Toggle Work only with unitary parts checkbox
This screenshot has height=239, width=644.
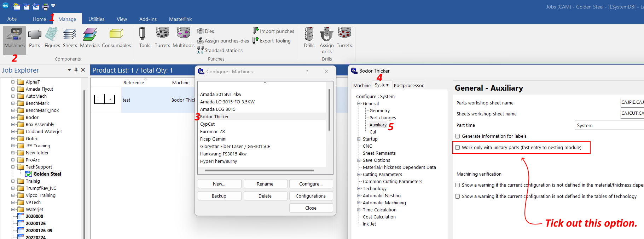(458, 148)
